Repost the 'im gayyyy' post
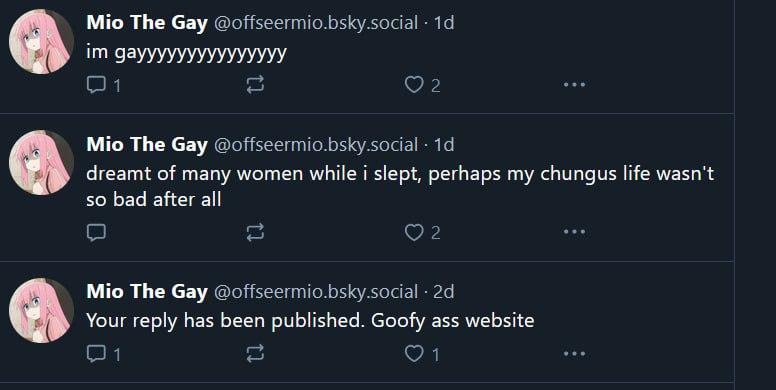The height and width of the screenshot is (390, 776). 255,85
